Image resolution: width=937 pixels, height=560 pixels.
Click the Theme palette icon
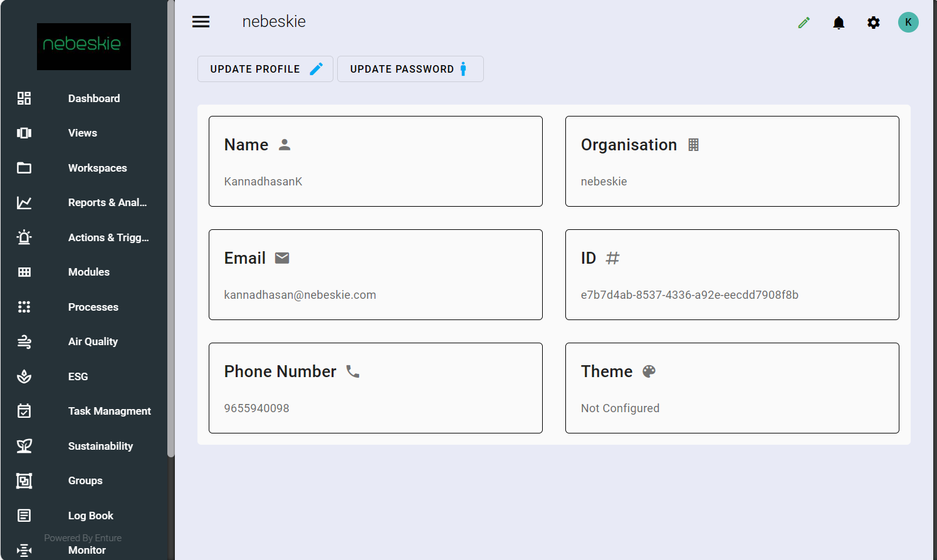pos(649,371)
